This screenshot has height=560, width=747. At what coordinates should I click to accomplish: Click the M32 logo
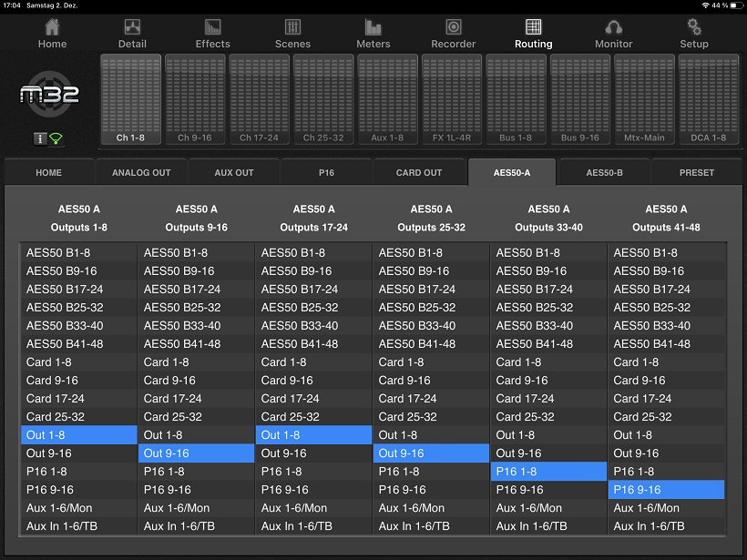pyautogui.click(x=49, y=95)
